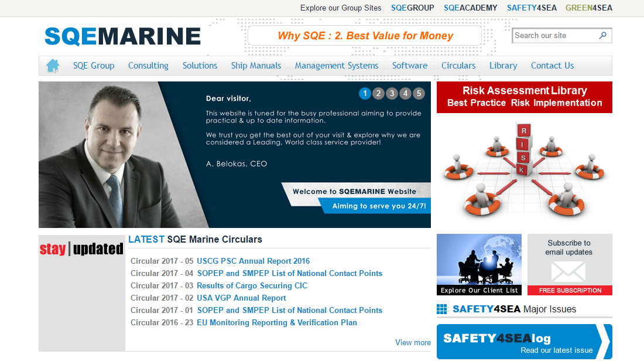Open the Risk Assessment Library banner
Image resolution: width=644 pixels, height=361 pixels.
(x=525, y=97)
